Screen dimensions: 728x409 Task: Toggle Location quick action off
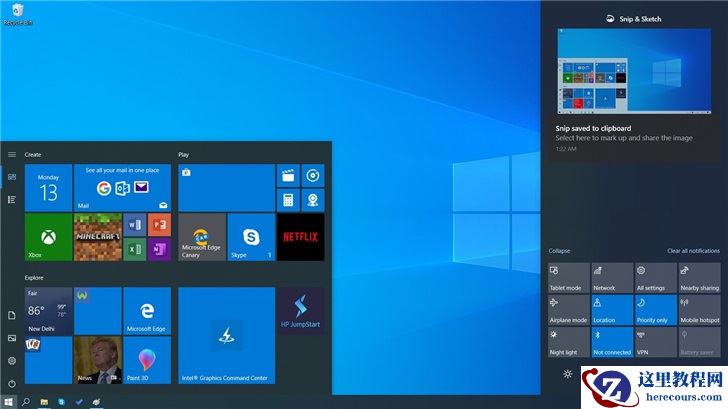612,310
